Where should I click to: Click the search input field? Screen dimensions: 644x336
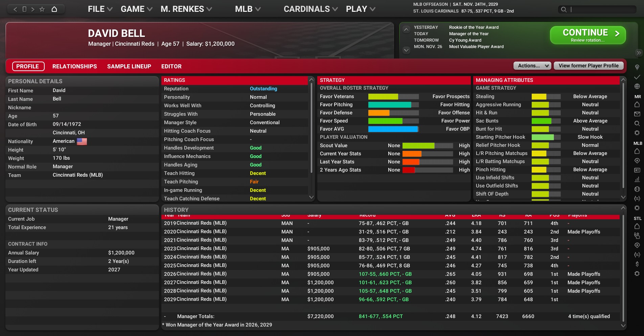[x=602, y=9]
